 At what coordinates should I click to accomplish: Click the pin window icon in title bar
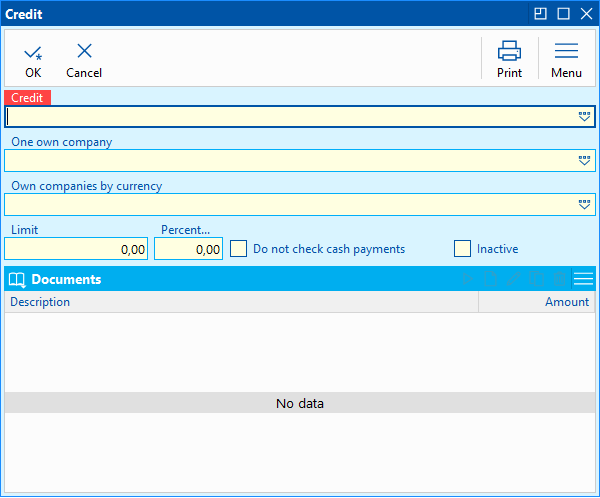click(540, 14)
